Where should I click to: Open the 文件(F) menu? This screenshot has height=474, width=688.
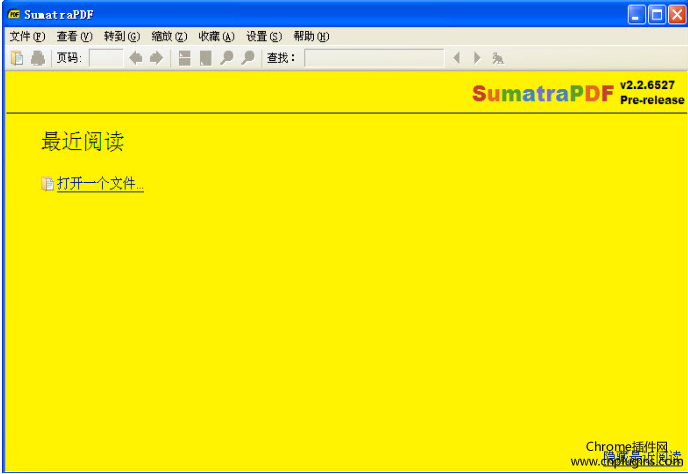coord(27,36)
